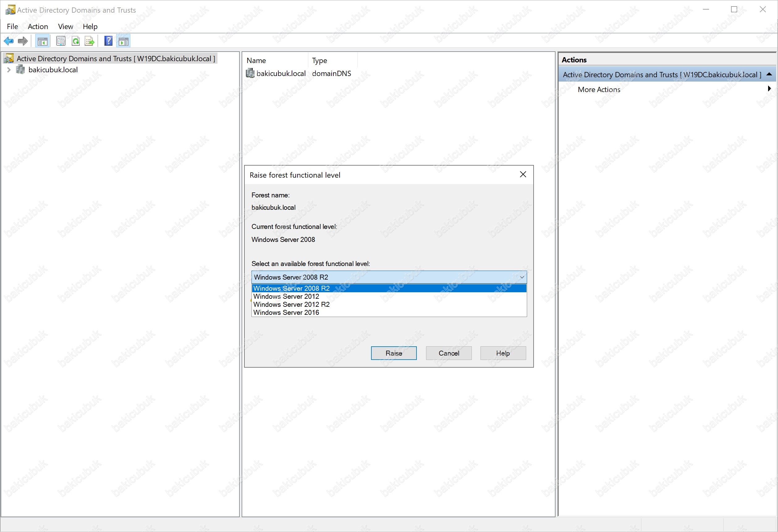Click the app icon in the title bar
This screenshot has height=532, width=778.
(x=11, y=10)
